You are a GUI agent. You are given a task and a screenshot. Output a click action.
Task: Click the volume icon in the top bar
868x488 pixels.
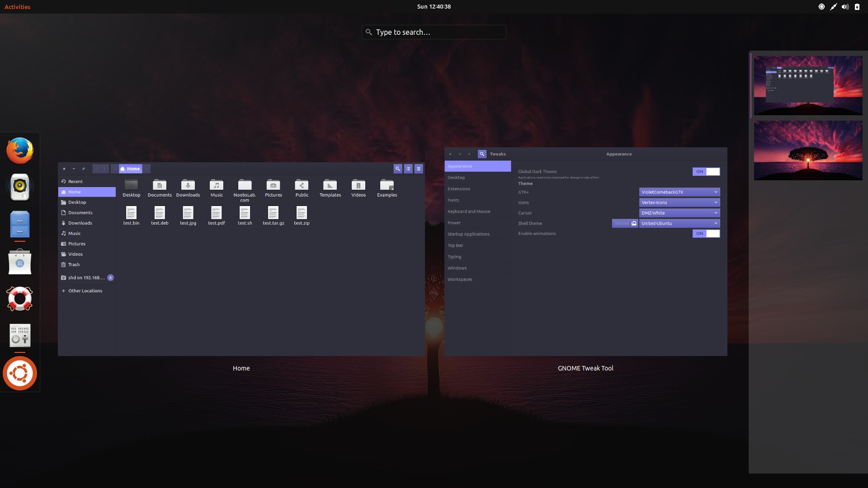tap(844, 6)
